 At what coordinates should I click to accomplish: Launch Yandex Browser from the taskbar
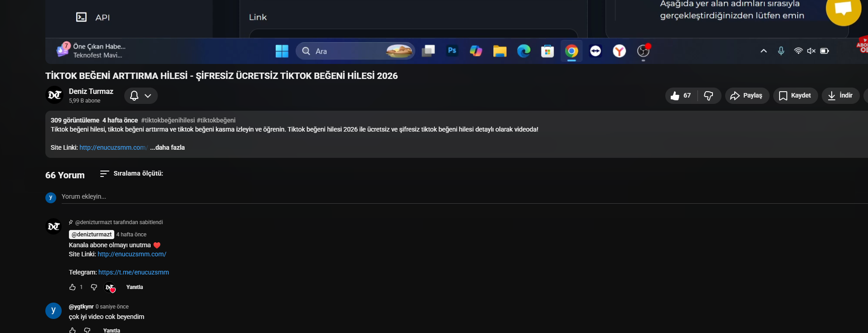point(619,51)
